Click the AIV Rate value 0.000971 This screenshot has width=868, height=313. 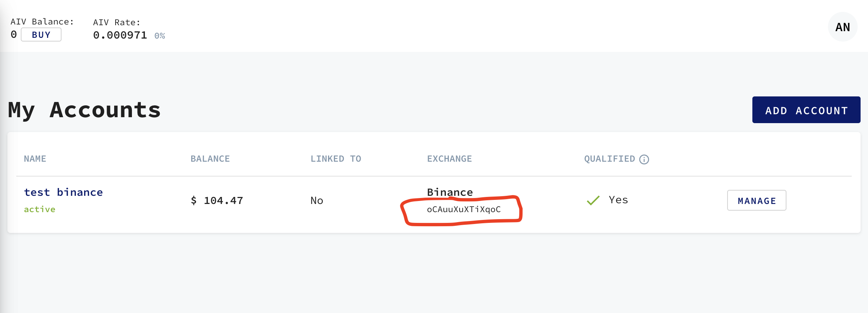click(x=120, y=35)
